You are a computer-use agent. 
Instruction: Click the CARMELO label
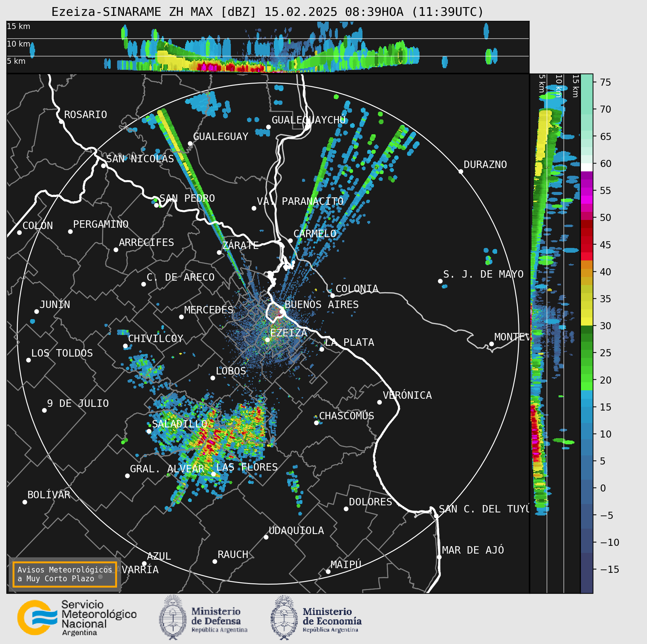315,234
